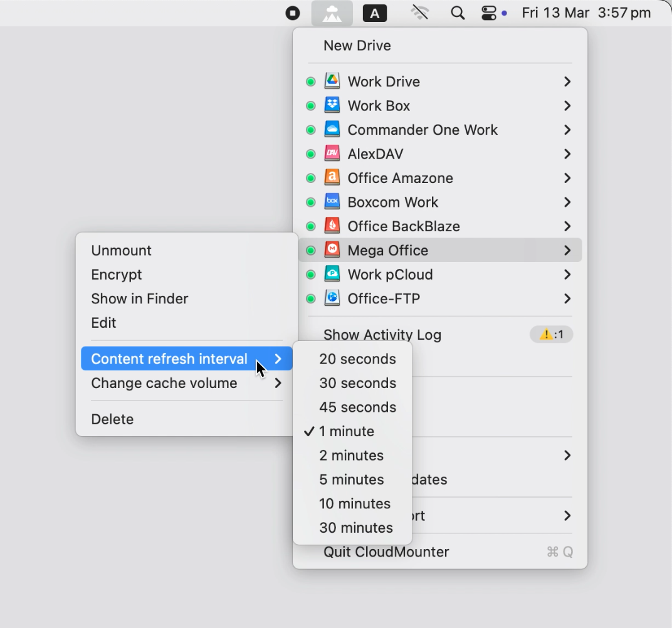Image resolution: width=672 pixels, height=628 pixels.
Task: Click the Backblaze flame icon
Action: [332, 226]
